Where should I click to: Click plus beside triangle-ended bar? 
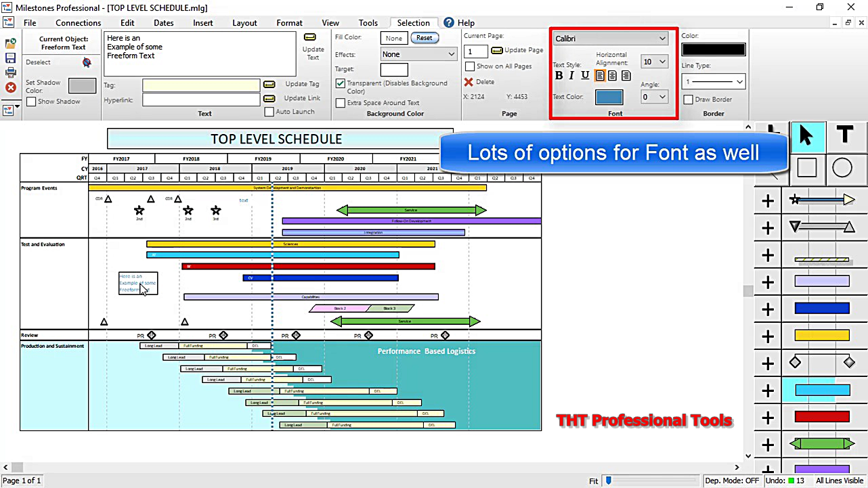point(768,228)
